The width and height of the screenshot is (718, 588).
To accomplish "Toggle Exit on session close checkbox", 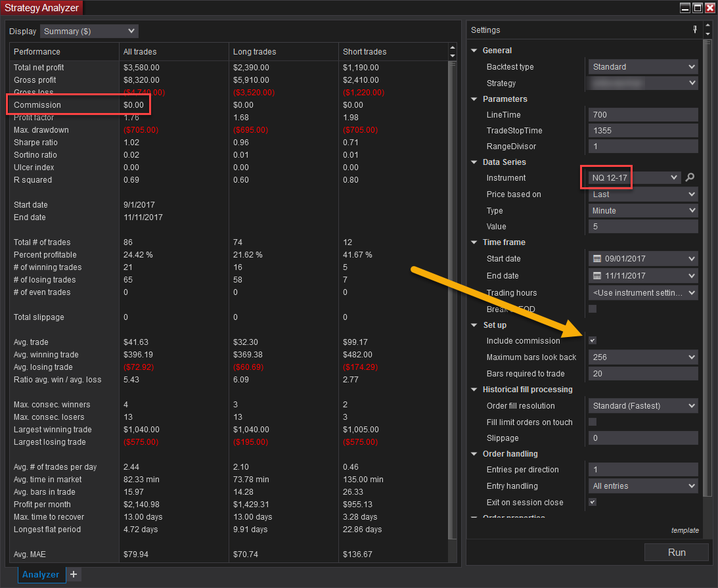I will pos(593,502).
